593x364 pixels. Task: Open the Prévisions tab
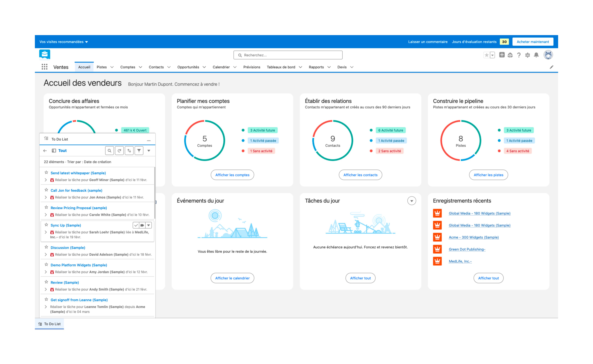point(252,67)
